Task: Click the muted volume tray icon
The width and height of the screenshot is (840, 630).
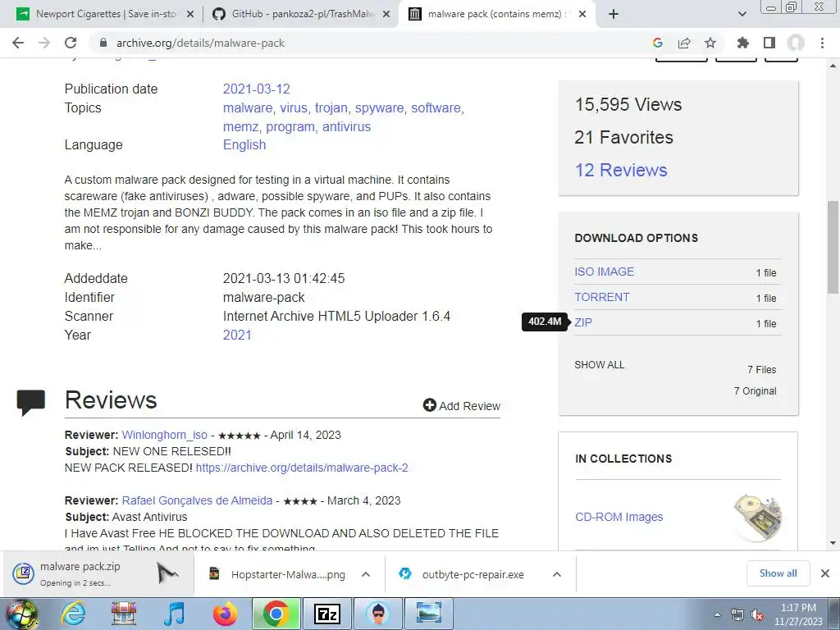Action: (x=757, y=614)
